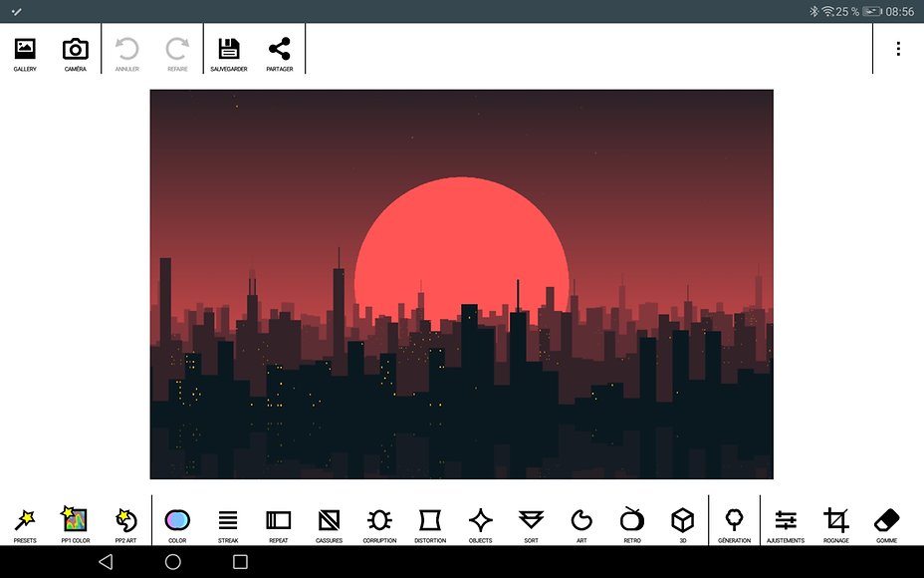
Task: Tap the Android home circle button
Action: [172, 561]
